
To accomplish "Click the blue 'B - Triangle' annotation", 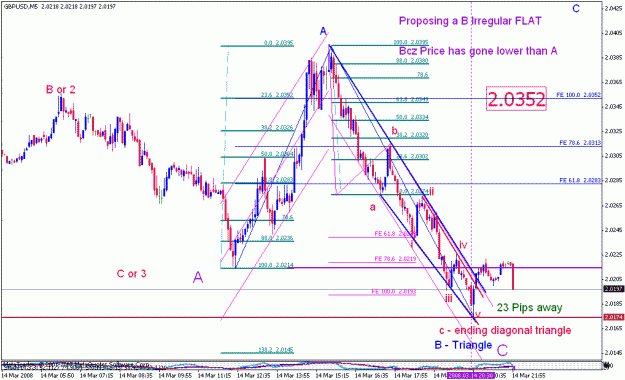I will point(463,345).
